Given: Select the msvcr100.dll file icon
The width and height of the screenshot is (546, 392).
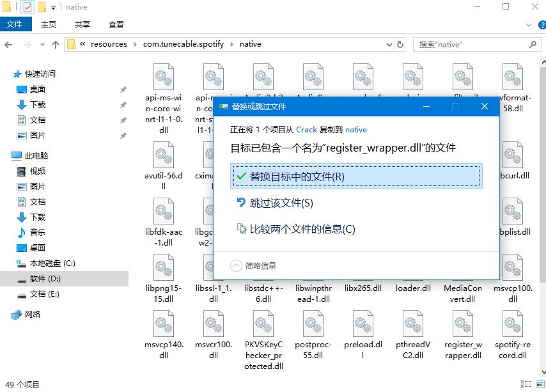Looking at the screenshot, I should pos(214,324).
